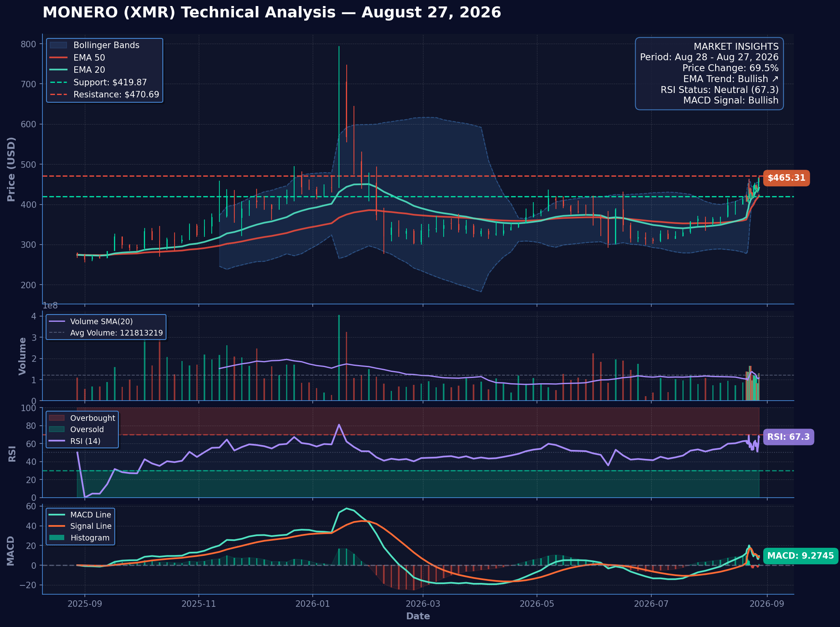The image size is (840, 627).
Task: Click the 'MACD Line' legend label
Action: [x=91, y=515]
